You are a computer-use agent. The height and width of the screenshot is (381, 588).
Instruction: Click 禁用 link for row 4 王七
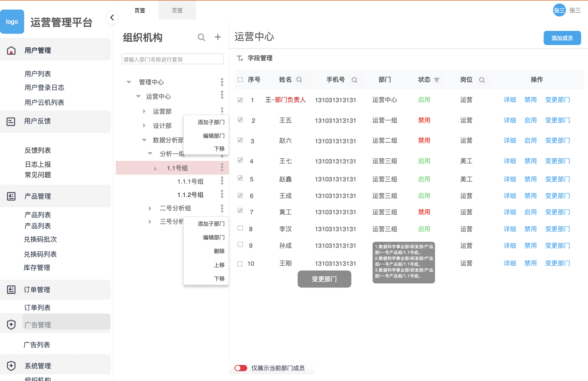[530, 161]
